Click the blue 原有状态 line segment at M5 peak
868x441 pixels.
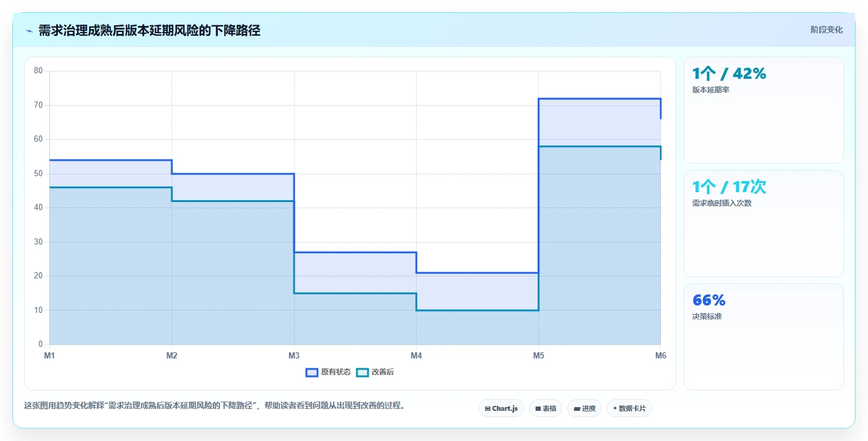[599, 99]
